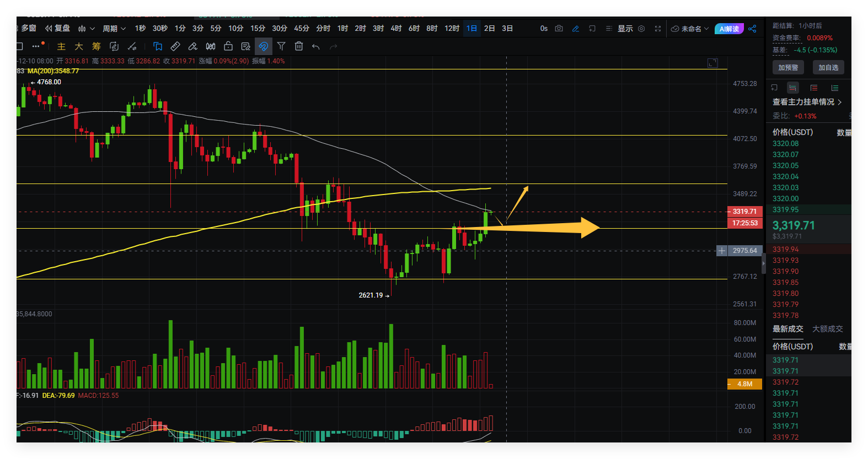868x459 pixels.
Task: Take a chart screenshot with camera icon
Action: (x=559, y=29)
